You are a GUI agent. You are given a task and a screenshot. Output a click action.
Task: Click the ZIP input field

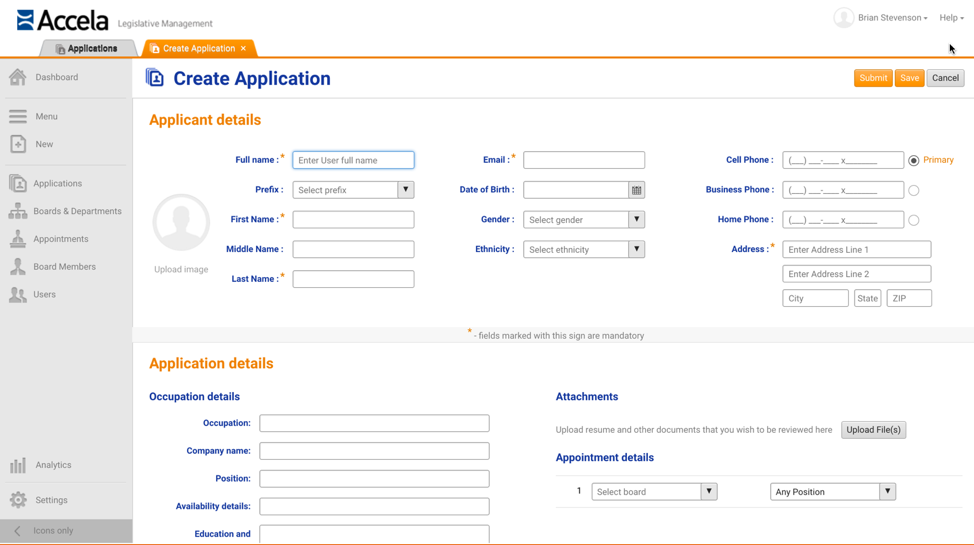909,298
